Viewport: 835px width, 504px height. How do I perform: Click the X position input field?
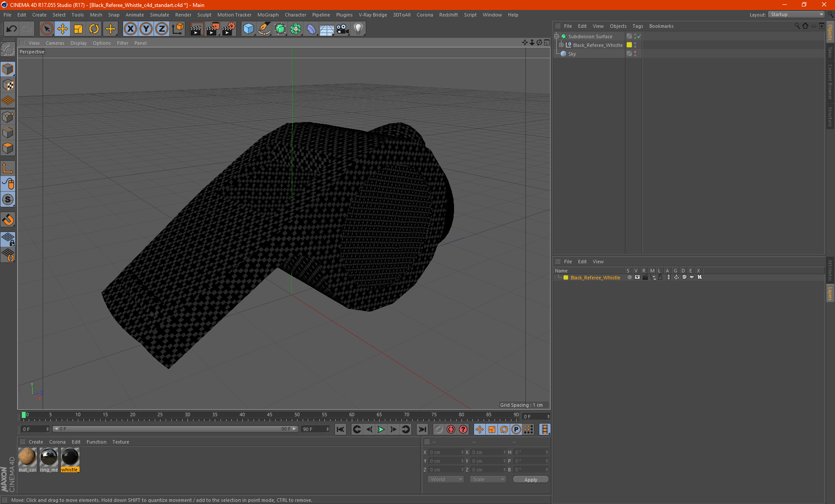[x=447, y=452]
